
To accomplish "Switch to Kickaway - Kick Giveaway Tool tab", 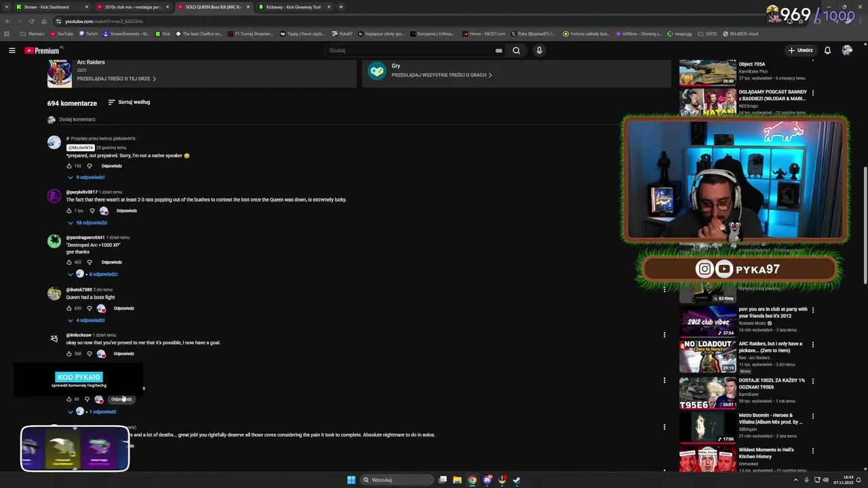I will [294, 7].
